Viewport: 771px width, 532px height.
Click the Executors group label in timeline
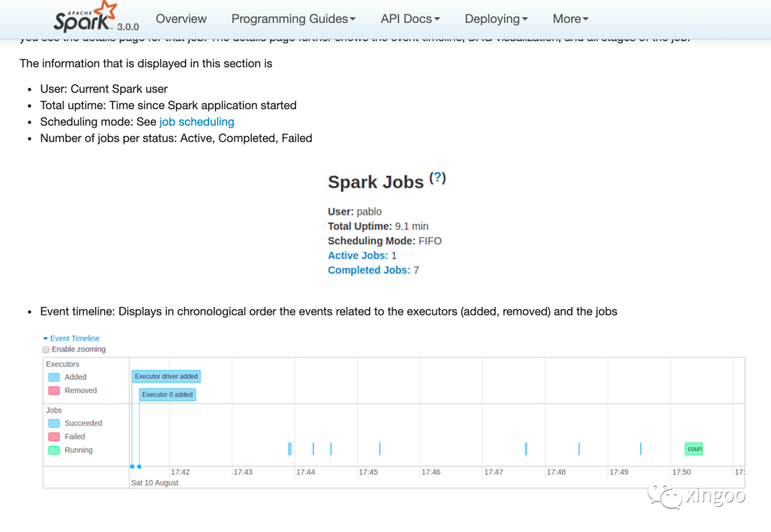(62, 364)
